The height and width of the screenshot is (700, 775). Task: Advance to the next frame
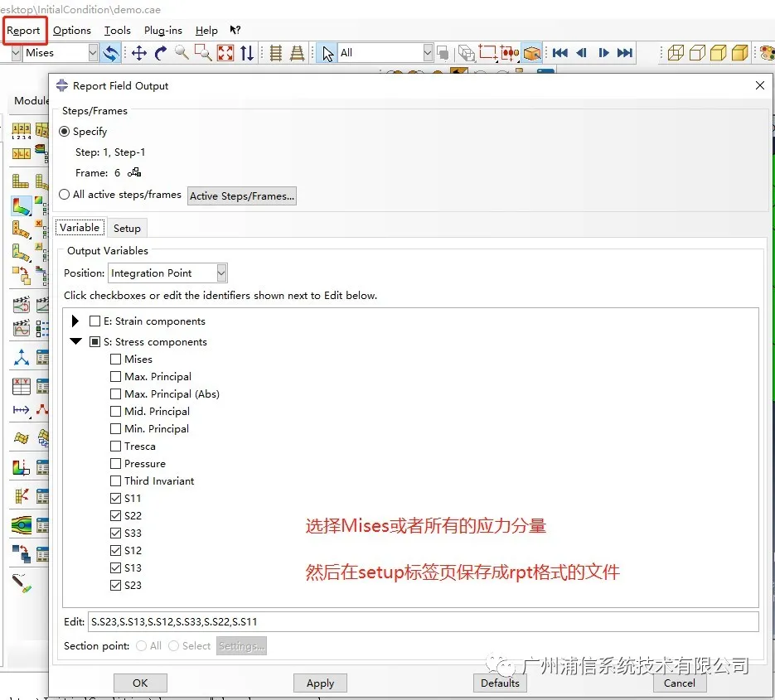pos(603,53)
